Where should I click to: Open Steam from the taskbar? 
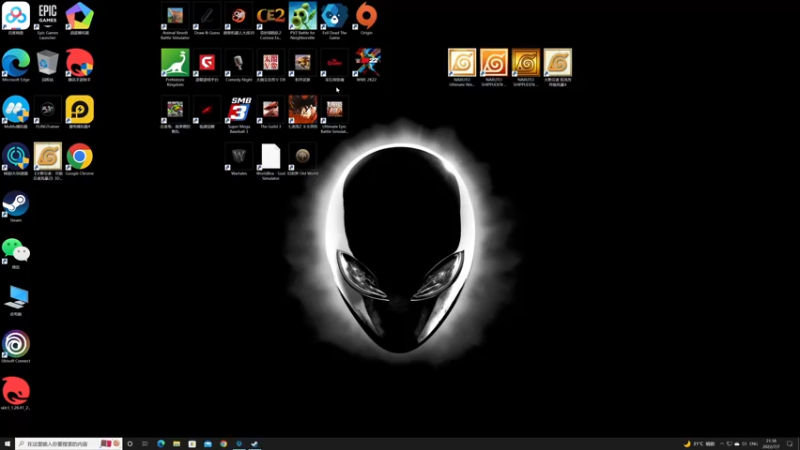point(255,444)
